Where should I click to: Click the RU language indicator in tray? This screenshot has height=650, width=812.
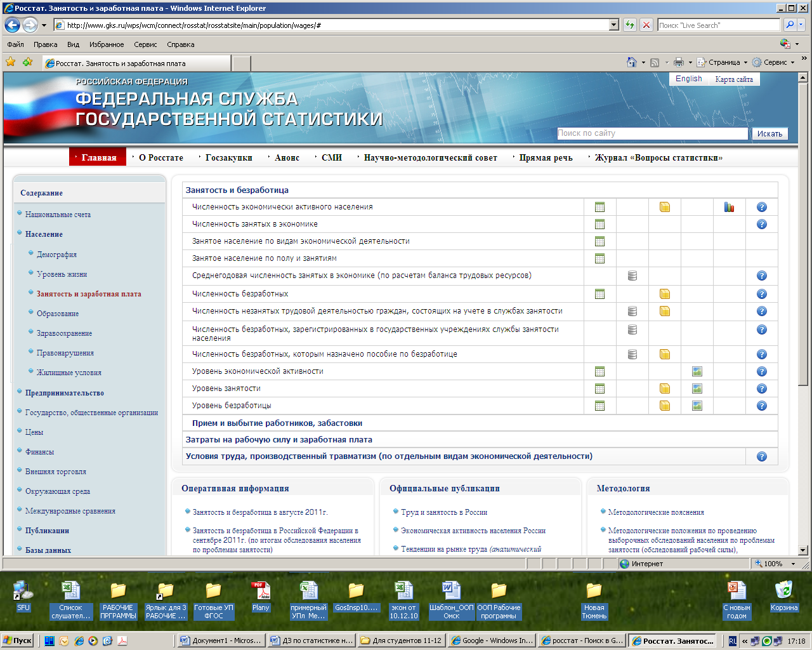[x=733, y=640]
